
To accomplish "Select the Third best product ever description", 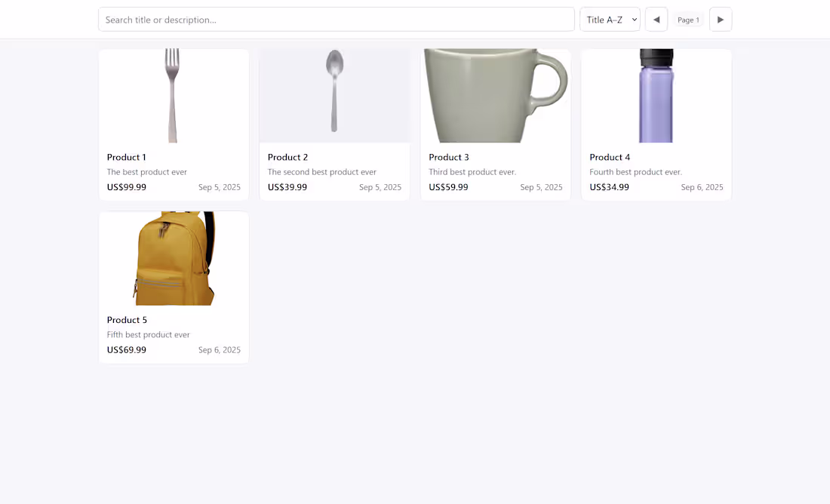I will click(472, 171).
